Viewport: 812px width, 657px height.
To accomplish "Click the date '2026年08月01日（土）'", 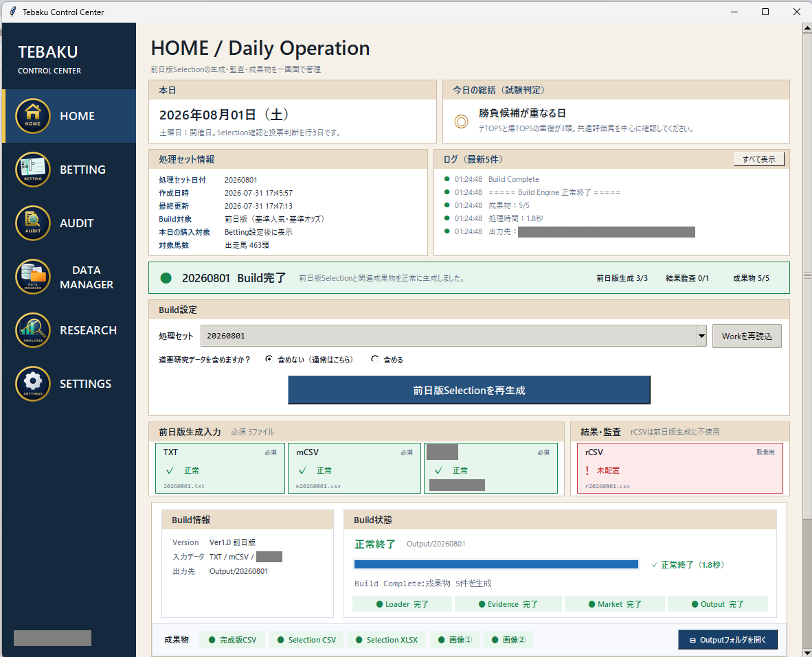I will coord(224,115).
